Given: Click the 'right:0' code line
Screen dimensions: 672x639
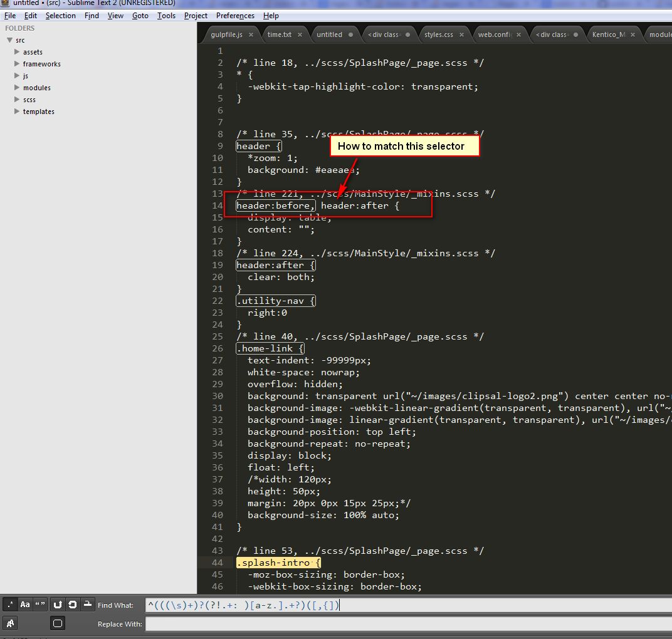Looking at the screenshot, I should pos(267,313).
